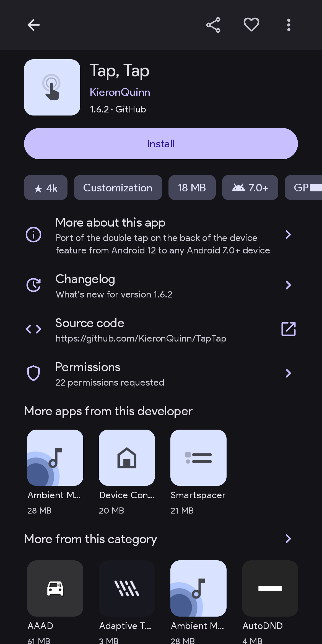Tap the info icon beside More about this app
This screenshot has height=644, width=322.
[x=33, y=235]
